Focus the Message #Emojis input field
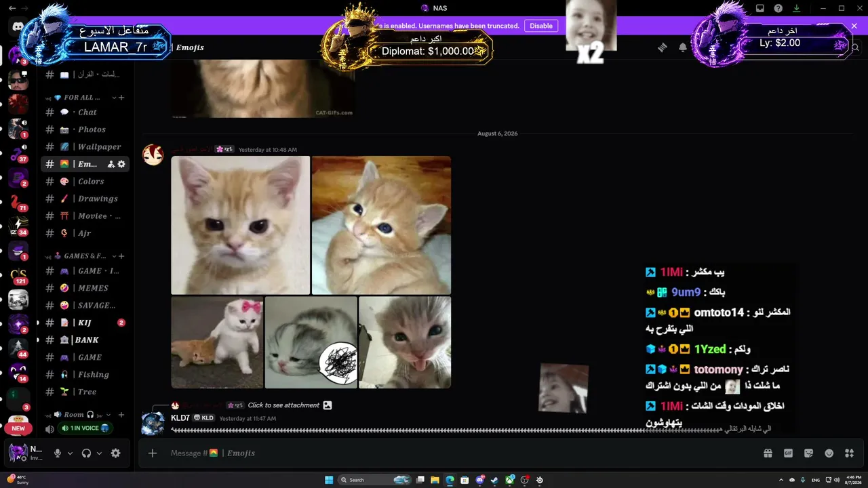Image resolution: width=868 pixels, height=488 pixels. click(461, 453)
